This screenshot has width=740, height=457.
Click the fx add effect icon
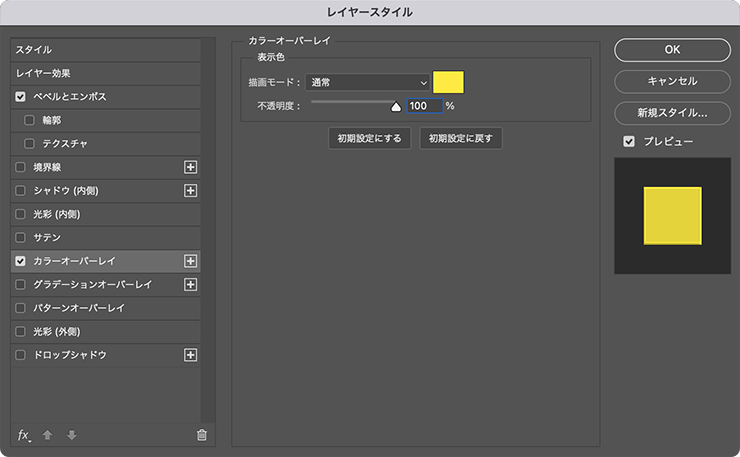point(24,435)
